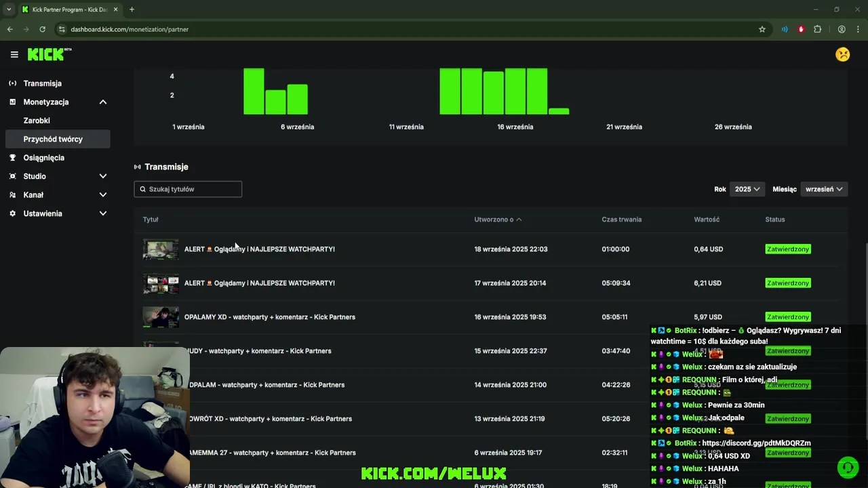Select the 0,64 USD value cell
The image size is (868, 488).
708,249
